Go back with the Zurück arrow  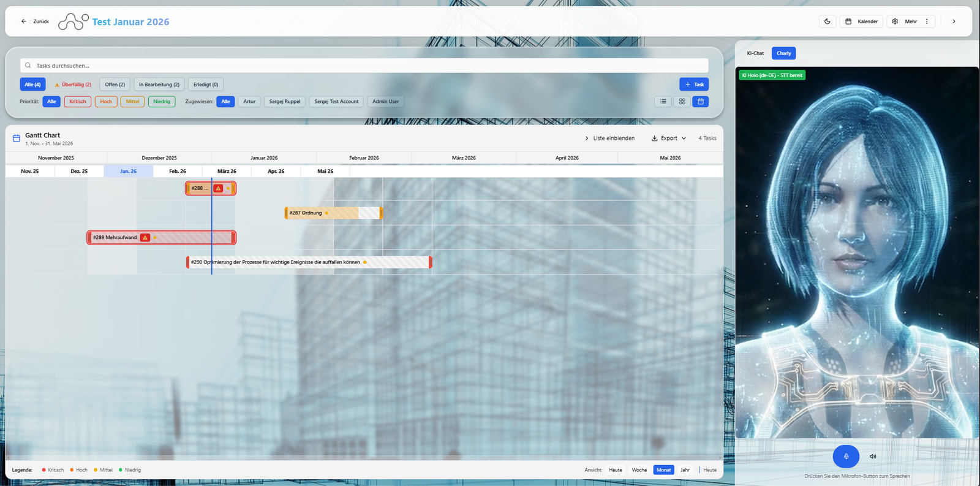(x=35, y=21)
